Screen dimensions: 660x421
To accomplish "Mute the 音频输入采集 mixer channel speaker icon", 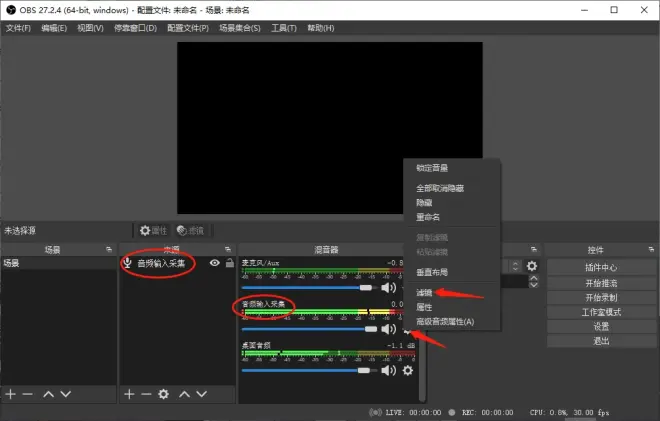I will [389, 329].
